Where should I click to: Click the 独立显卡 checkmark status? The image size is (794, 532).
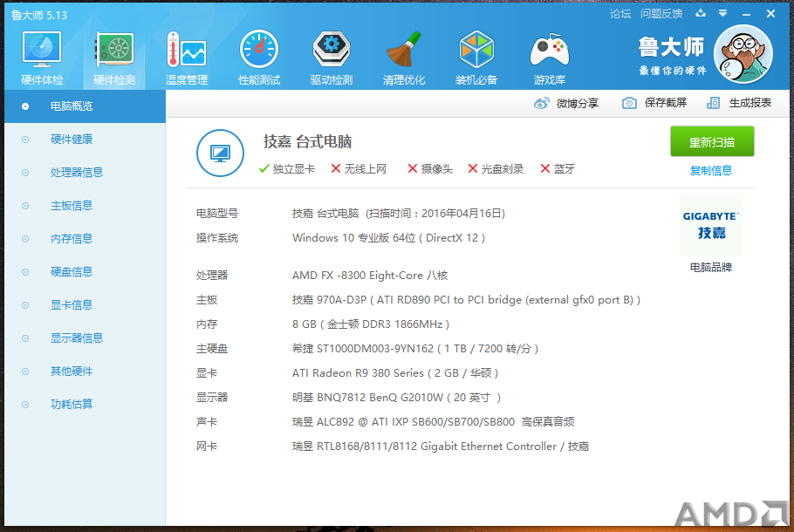point(286,169)
